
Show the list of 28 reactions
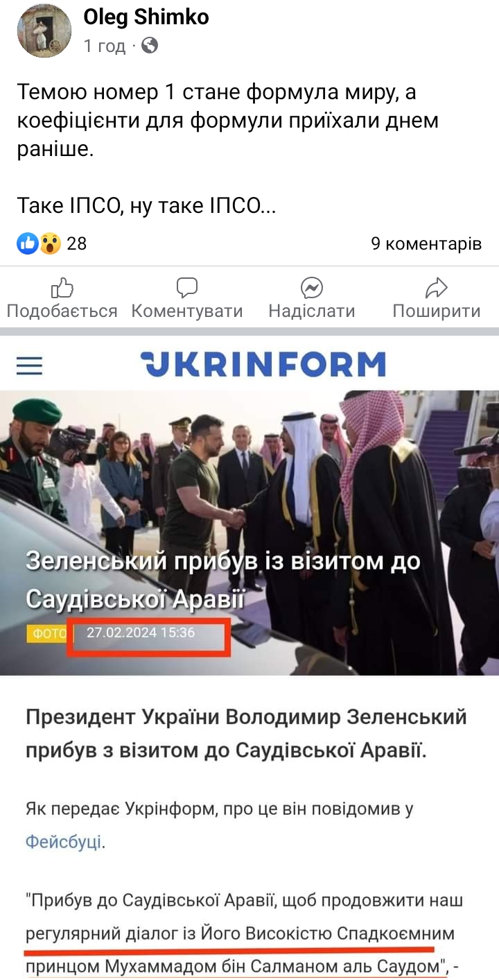point(76,243)
